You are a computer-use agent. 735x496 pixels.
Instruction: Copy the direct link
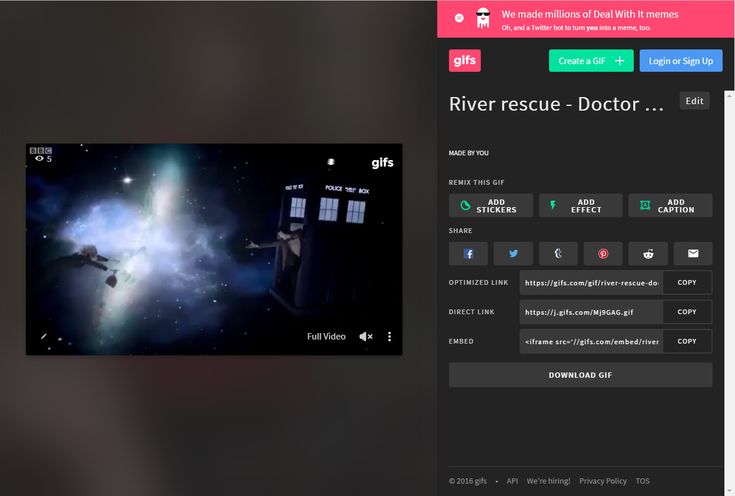point(687,312)
